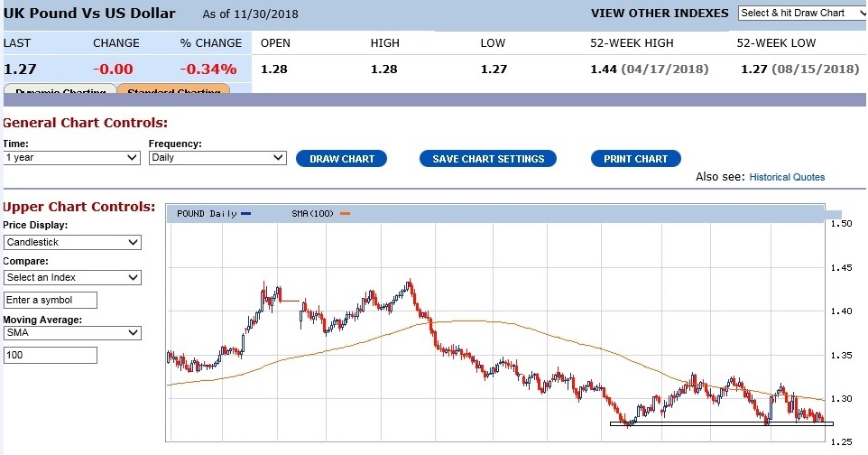Screen dimensions: 868x455
Task: Click the SMA(100) legend label
Action: point(313,214)
